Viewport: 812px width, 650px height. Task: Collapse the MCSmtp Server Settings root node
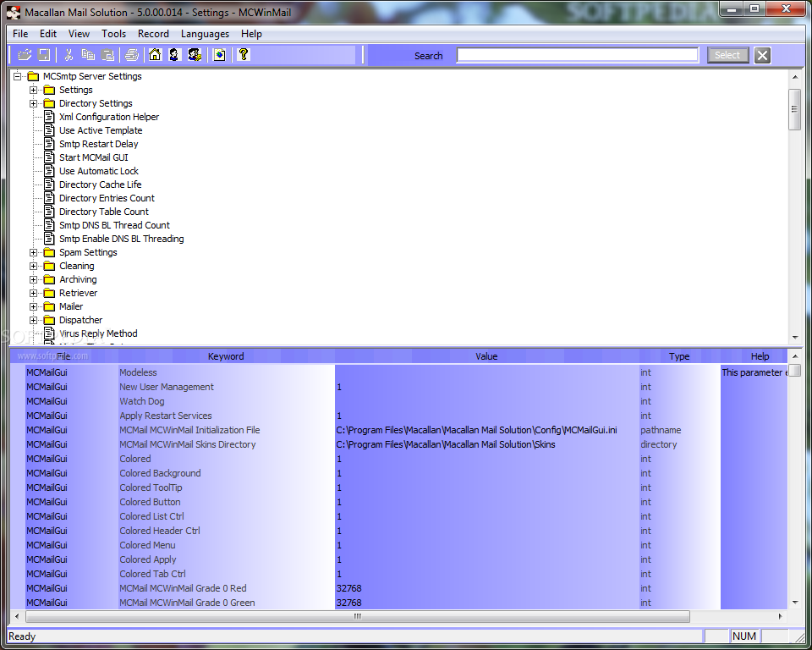tap(17, 76)
